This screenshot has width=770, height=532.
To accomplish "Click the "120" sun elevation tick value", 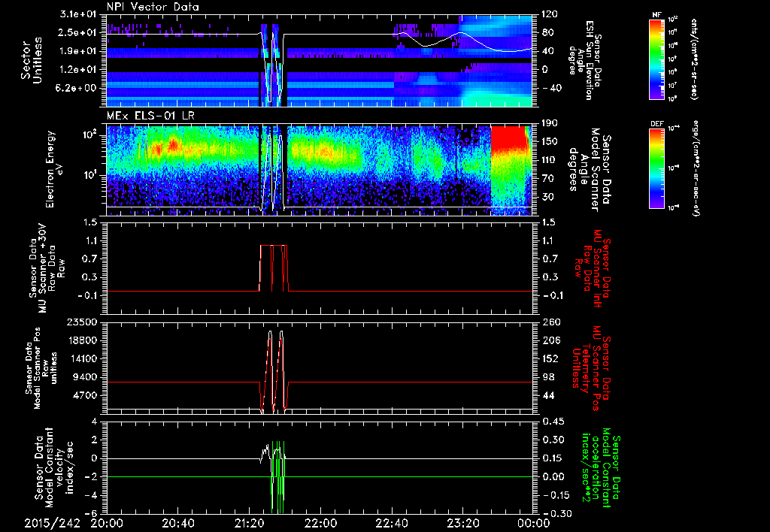I will tap(548, 14).
